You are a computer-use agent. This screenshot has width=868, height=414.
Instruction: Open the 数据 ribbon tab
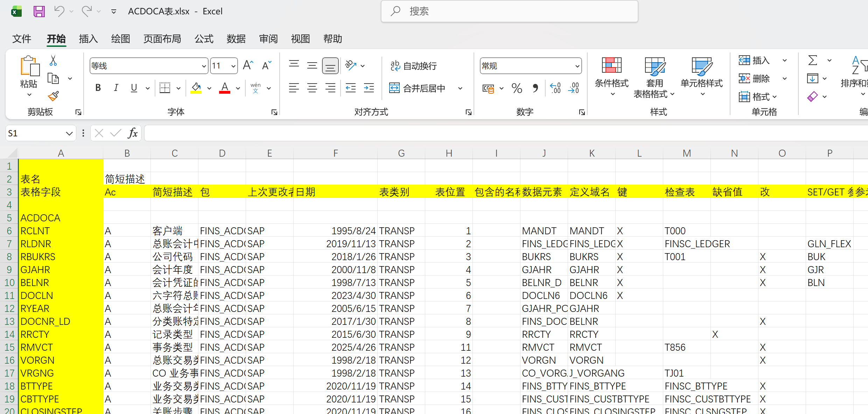point(236,38)
